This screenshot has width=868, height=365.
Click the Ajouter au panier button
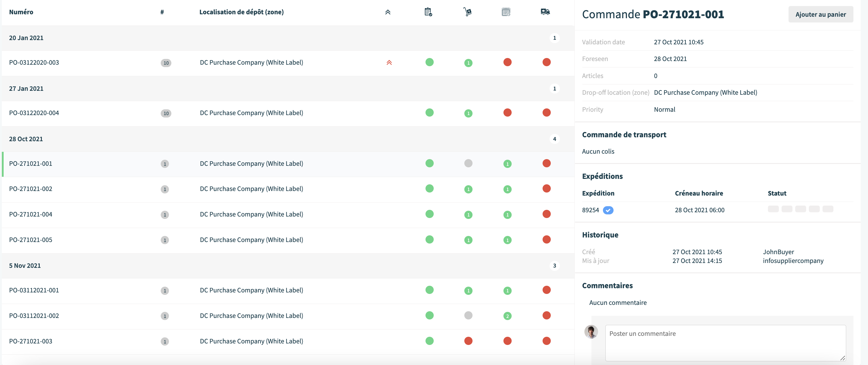(x=820, y=14)
